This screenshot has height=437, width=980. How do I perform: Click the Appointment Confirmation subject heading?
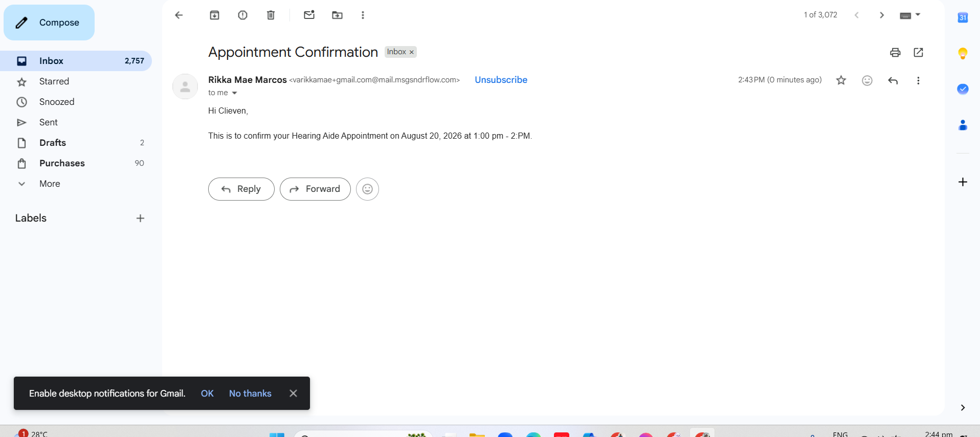(293, 52)
